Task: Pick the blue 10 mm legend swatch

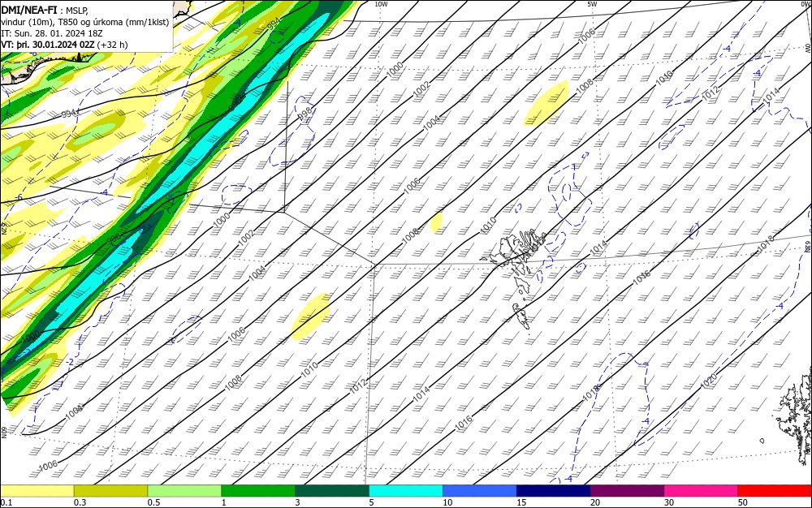Action: 480,491
